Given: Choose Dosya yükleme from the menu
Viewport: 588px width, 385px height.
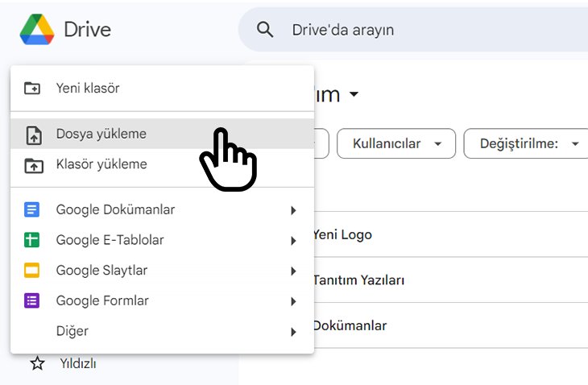Looking at the screenshot, I should pos(162,134).
